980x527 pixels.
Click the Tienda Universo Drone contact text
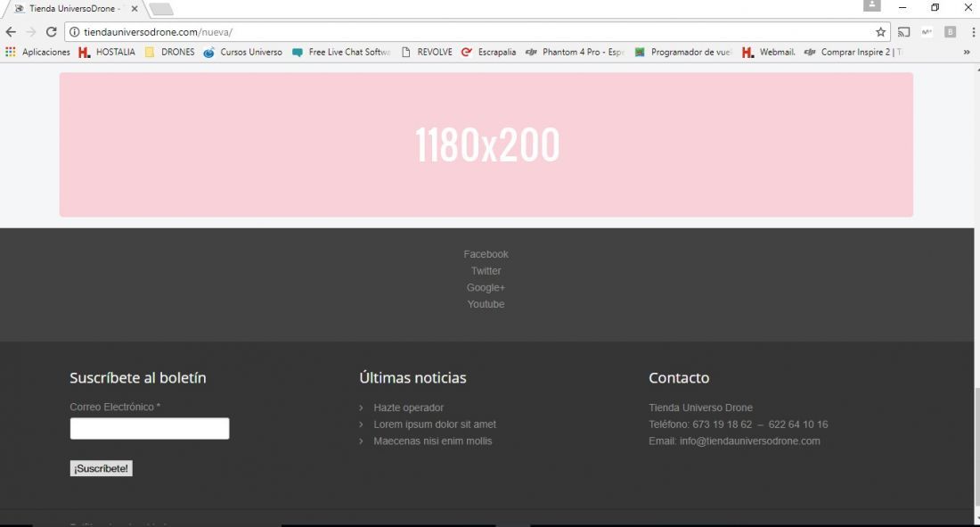[700, 408]
